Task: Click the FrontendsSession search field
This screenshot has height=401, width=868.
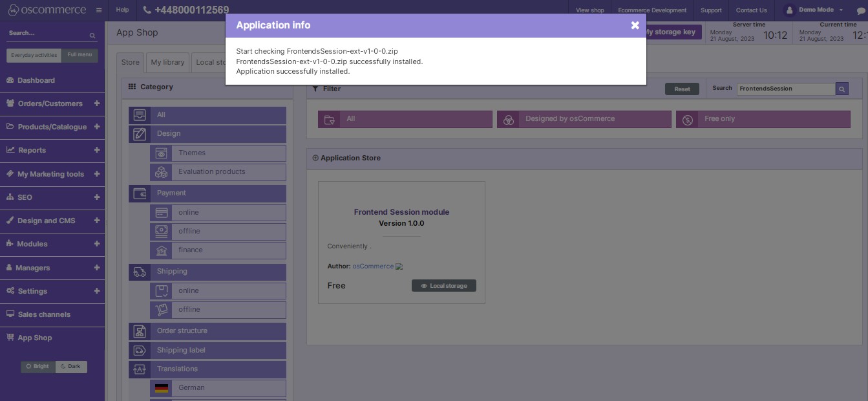Action: click(786, 89)
